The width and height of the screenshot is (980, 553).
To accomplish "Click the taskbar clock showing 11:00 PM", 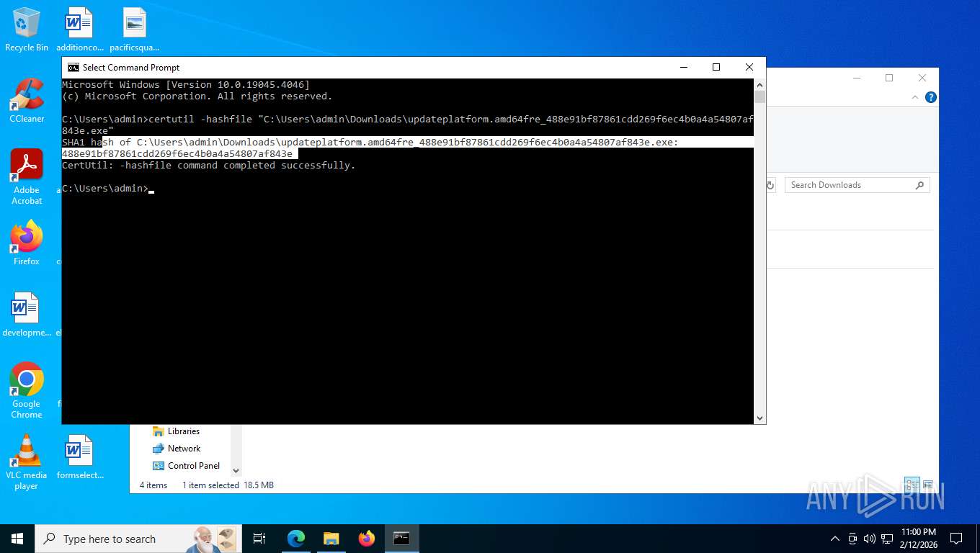I will point(918,539).
